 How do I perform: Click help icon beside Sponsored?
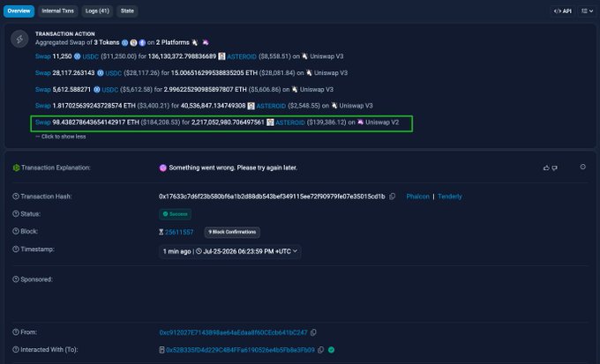point(16,279)
